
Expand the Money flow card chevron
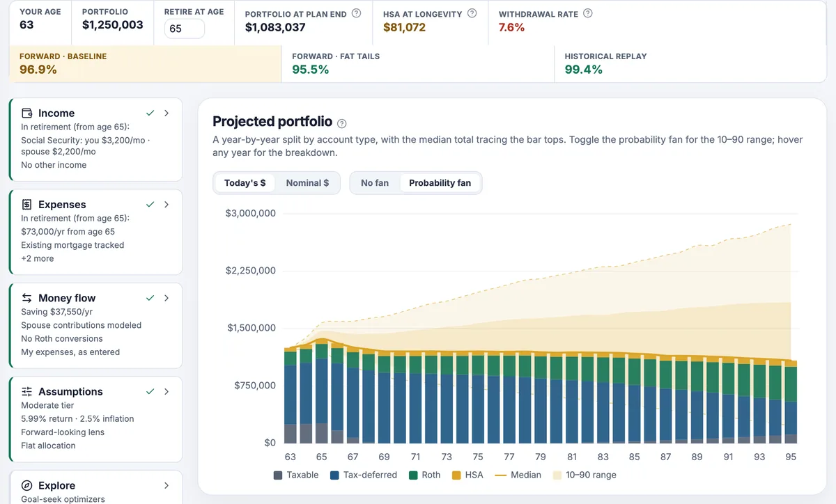167,298
